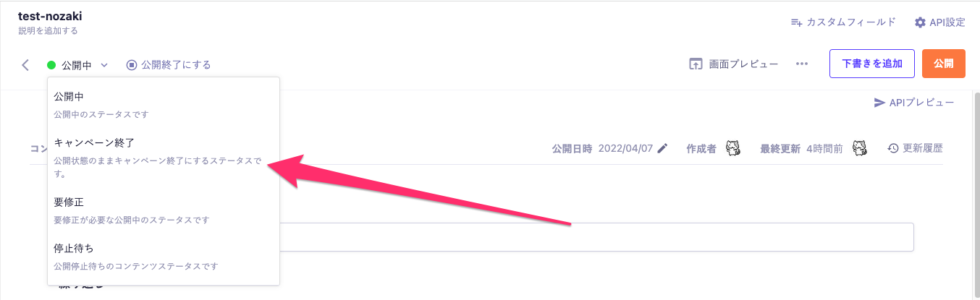The height and width of the screenshot is (300, 980).
Task: Open the three-dots more options menu
Action: point(801,64)
